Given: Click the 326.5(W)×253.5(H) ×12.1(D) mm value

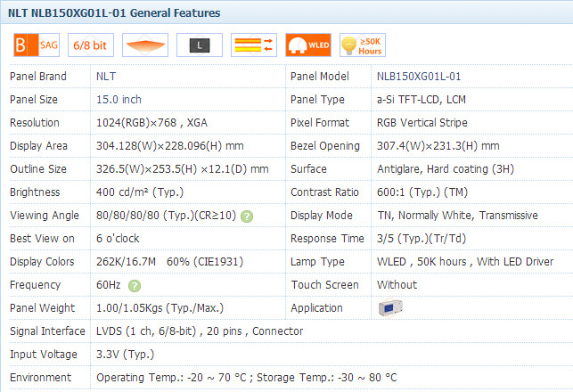Looking at the screenshot, I should pos(183,169).
